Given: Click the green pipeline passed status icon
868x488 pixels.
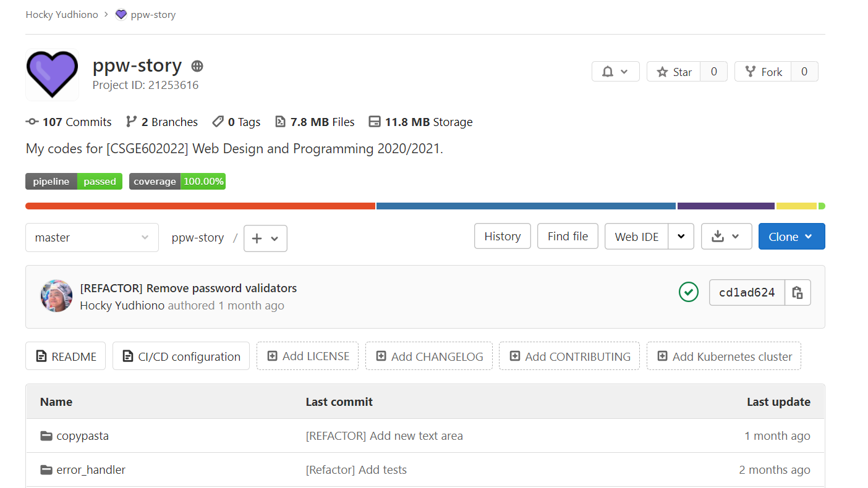Looking at the screenshot, I should pos(688,292).
